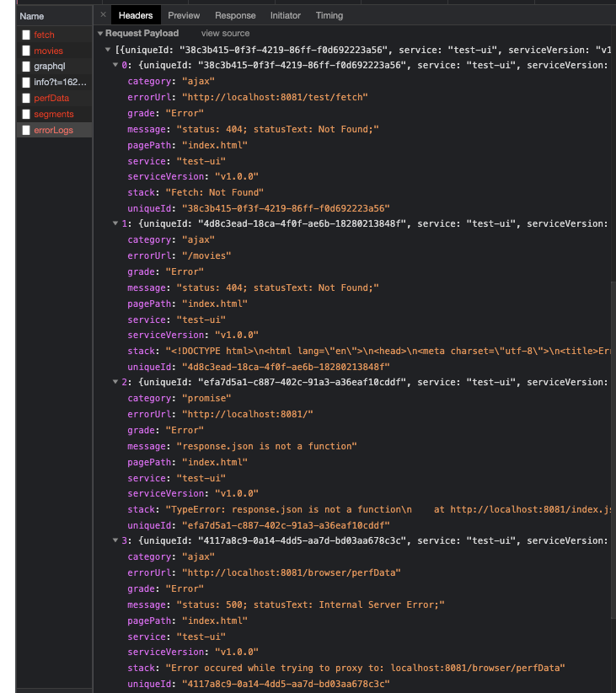This screenshot has width=616, height=693.
Task: Click uniqueId "efa7d5a1-c887-402c-91a3-a36eaf10cddf" property line
Action: (259, 525)
